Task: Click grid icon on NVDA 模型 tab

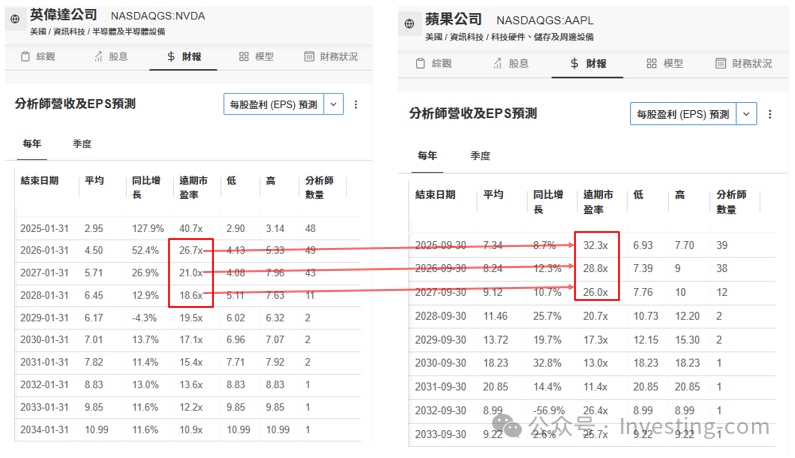Action: (x=244, y=56)
